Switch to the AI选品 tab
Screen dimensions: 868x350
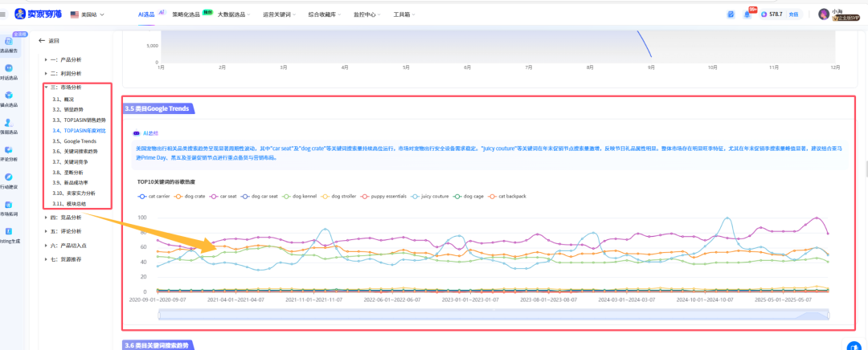point(147,14)
